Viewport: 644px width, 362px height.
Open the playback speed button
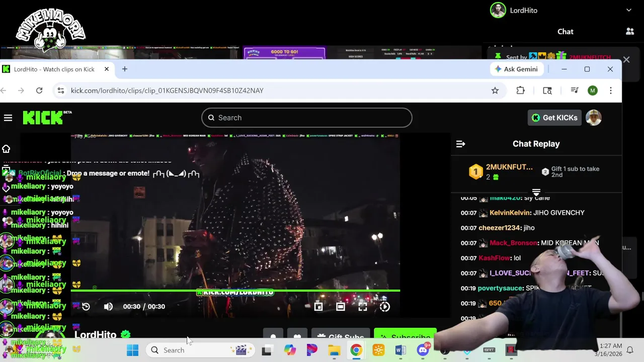(x=385, y=306)
